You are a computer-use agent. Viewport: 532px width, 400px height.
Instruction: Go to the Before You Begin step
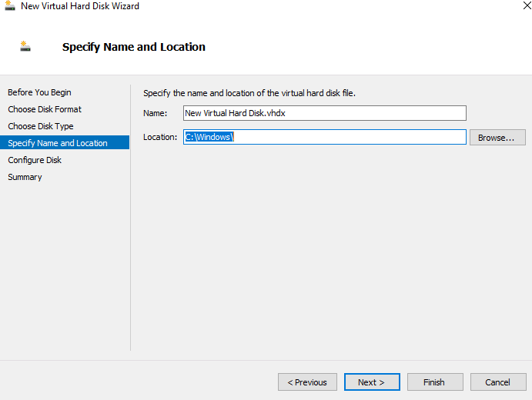point(39,92)
